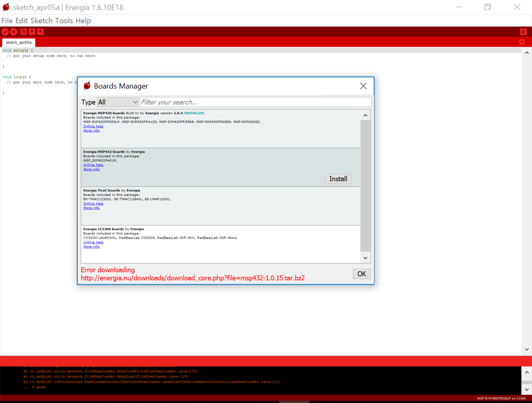Click the console scrollbar down arrow

pyautogui.click(x=526, y=390)
